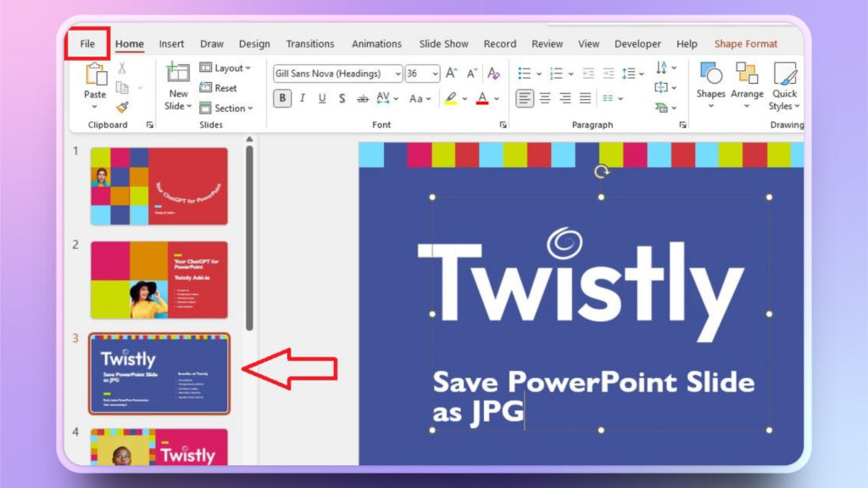Open the File tab
This screenshot has width=868, height=488.
point(87,44)
